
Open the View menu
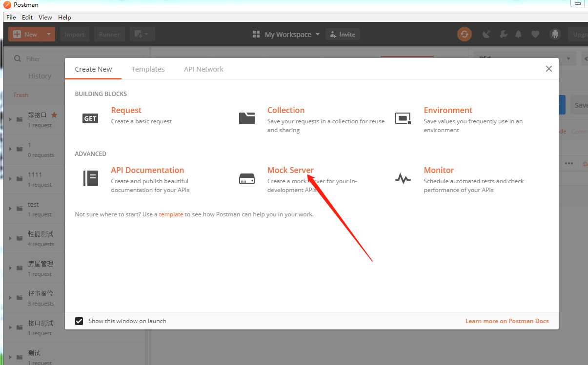(x=45, y=17)
